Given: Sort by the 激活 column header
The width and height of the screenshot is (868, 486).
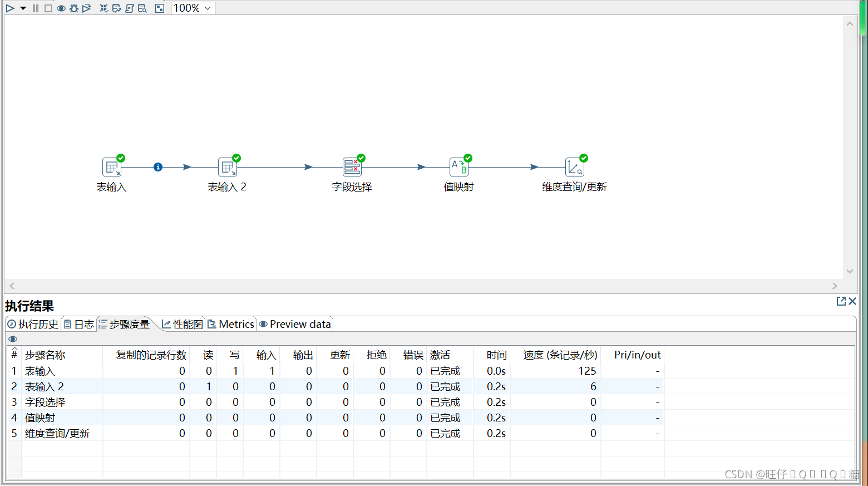Looking at the screenshot, I should click(450, 355).
